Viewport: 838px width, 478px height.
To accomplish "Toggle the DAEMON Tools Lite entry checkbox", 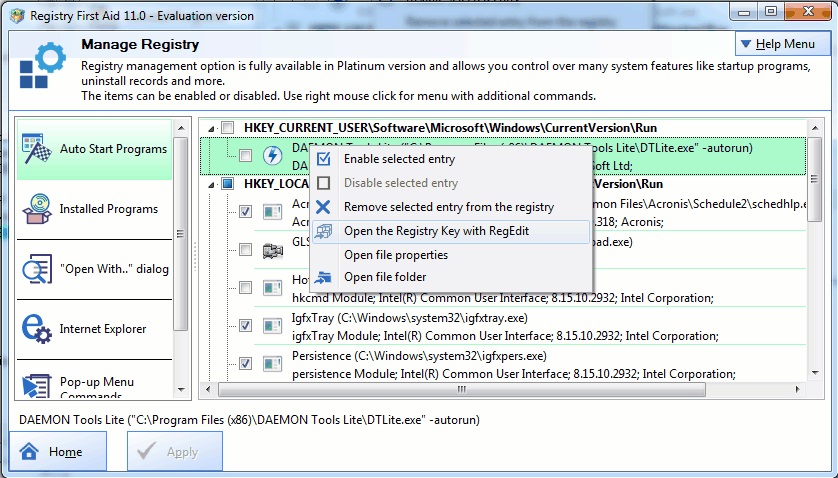I will 245,156.
